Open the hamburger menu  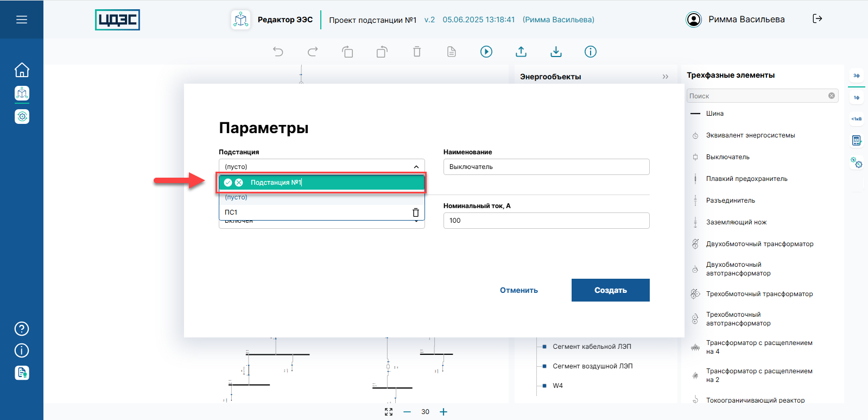click(22, 20)
